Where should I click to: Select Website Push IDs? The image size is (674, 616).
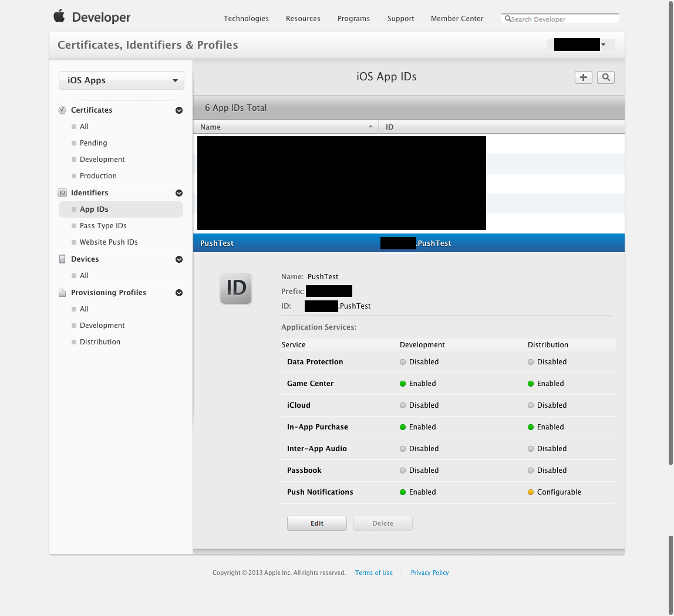109,242
